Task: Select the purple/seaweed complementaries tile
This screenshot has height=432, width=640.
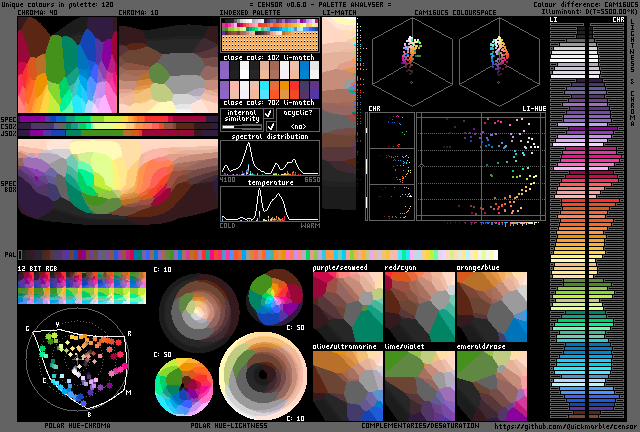Action: click(347, 308)
